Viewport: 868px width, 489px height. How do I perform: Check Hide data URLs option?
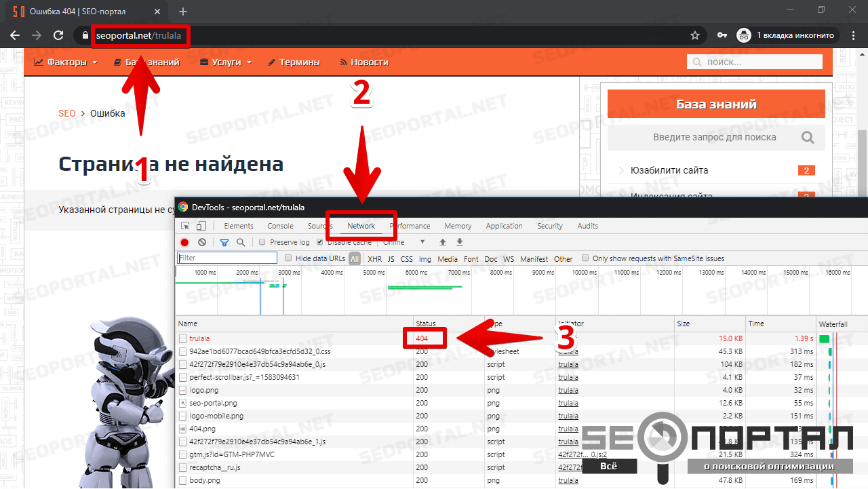tap(288, 258)
